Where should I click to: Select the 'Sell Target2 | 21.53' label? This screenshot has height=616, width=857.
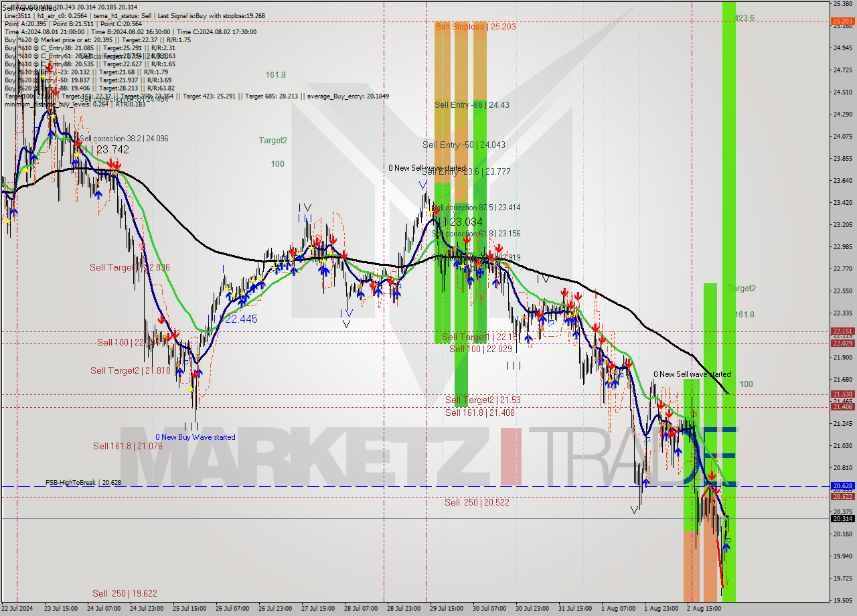pos(483,400)
